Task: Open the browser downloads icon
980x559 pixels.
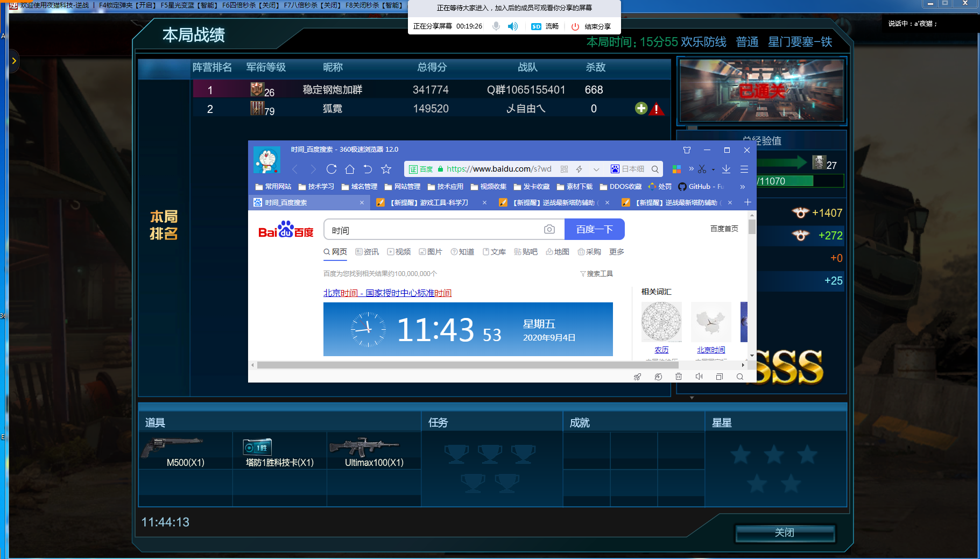Action: 726,169
